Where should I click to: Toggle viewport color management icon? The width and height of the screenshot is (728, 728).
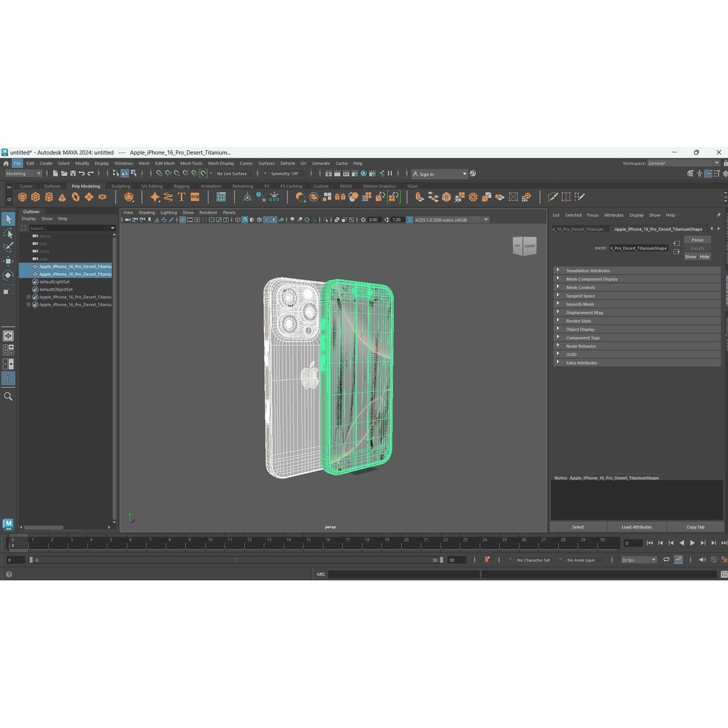click(x=410, y=220)
